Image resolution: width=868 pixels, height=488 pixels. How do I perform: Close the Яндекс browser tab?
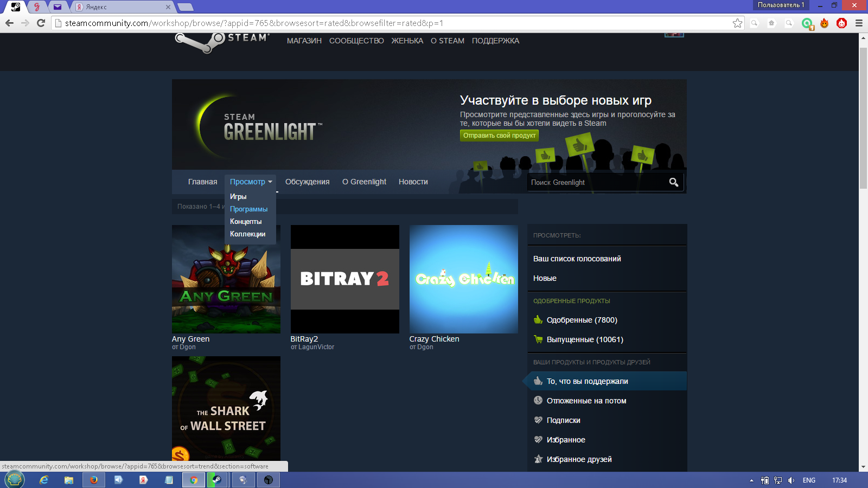pyautogui.click(x=168, y=7)
